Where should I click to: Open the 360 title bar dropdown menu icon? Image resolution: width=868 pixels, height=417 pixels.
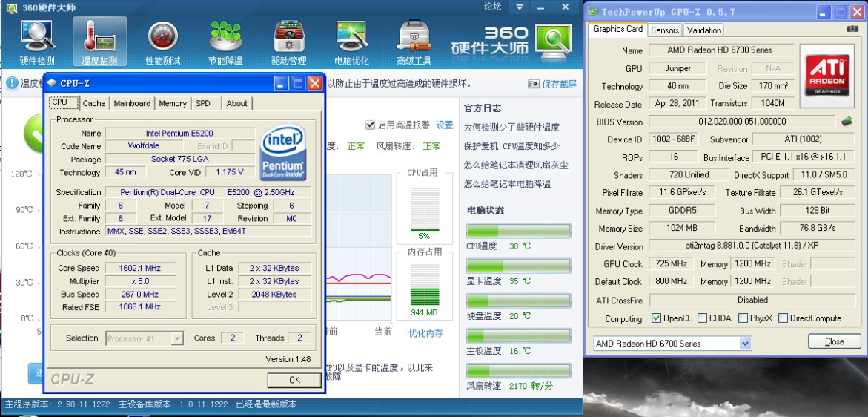(x=520, y=7)
